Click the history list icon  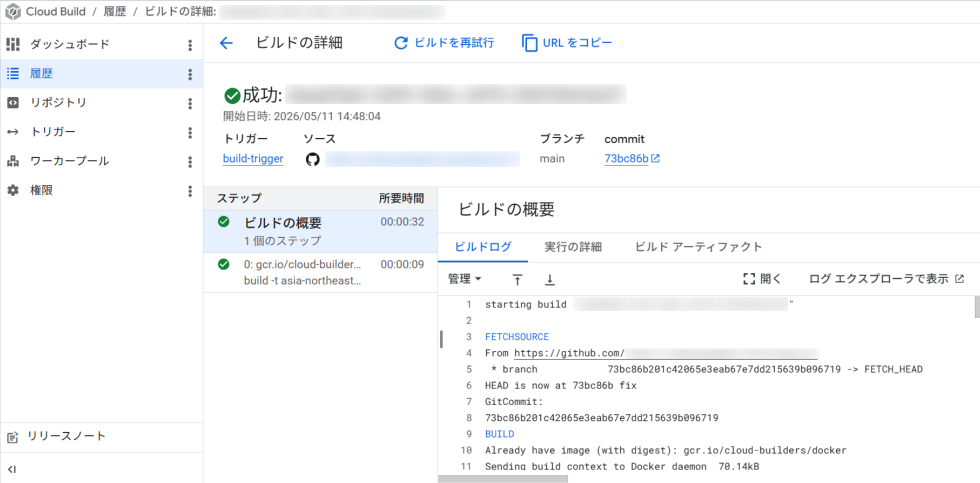[x=13, y=73]
